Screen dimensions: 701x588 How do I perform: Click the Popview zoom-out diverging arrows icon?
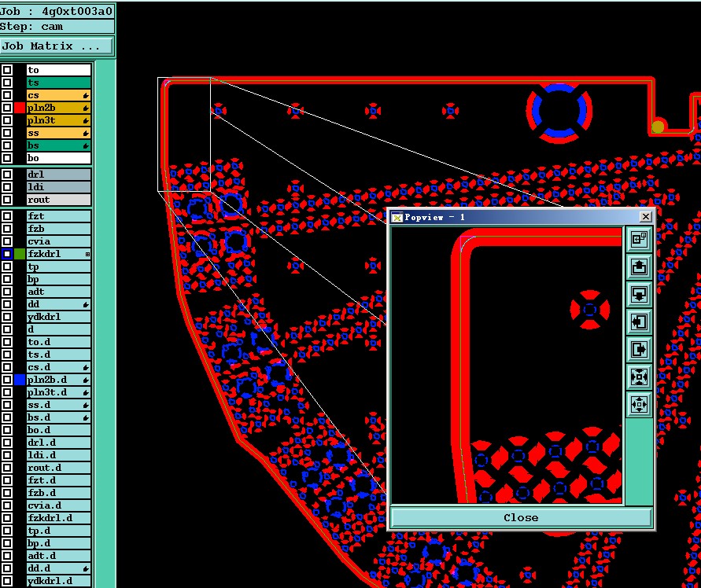[639, 404]
